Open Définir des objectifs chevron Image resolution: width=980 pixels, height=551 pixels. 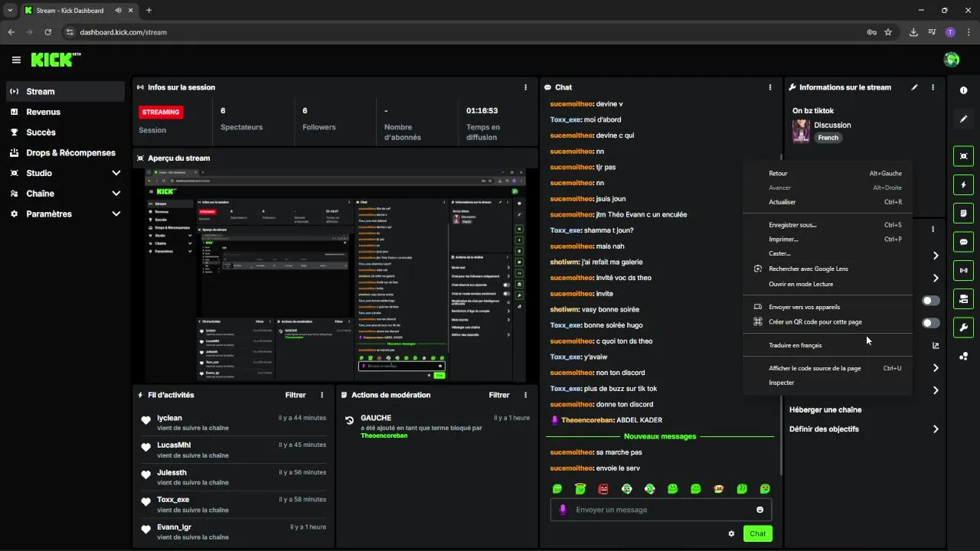(936, 429)
